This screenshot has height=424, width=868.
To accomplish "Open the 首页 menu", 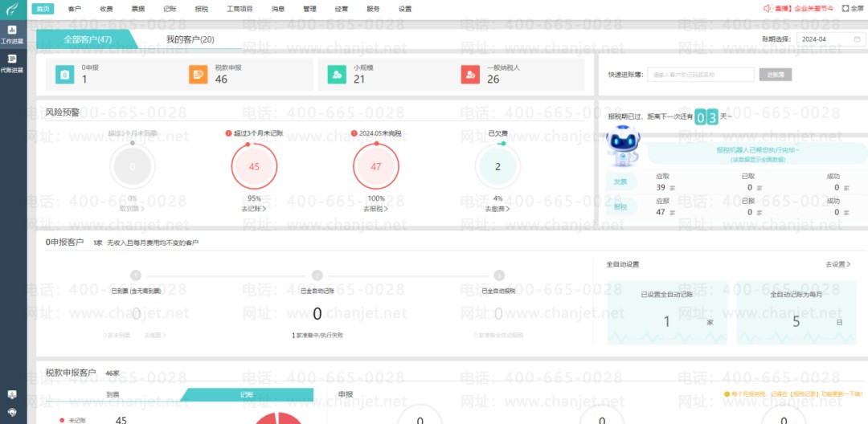I will tap(43, 9).
